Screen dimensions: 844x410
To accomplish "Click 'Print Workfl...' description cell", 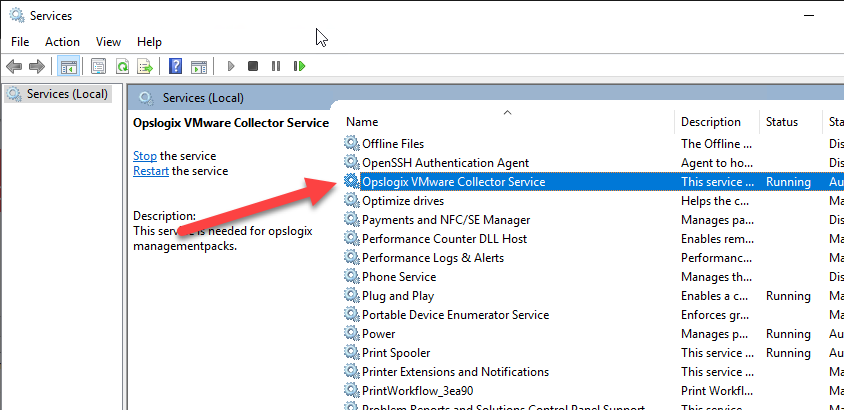I will click(717, 391).
